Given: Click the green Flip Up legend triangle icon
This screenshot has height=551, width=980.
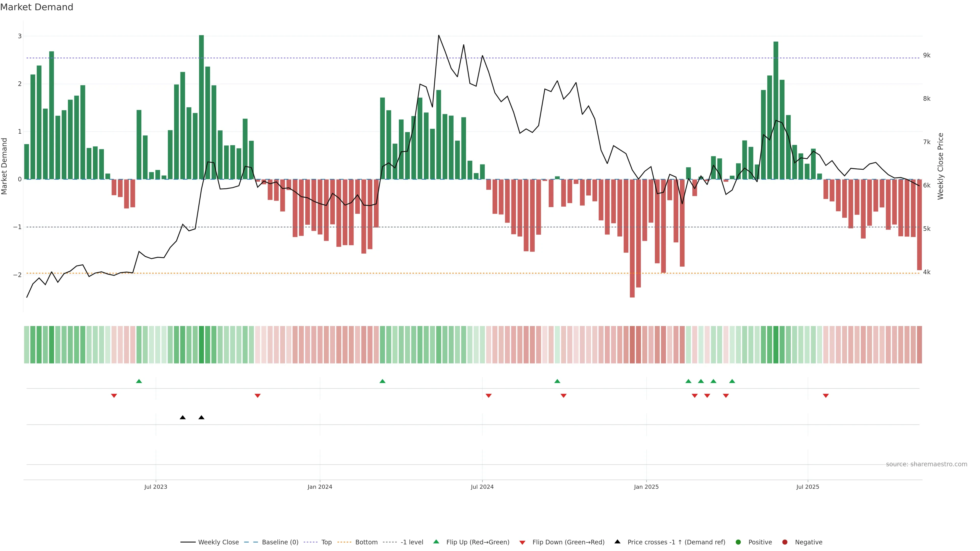Looking at the screenshot, I should (x=436, y=542).
